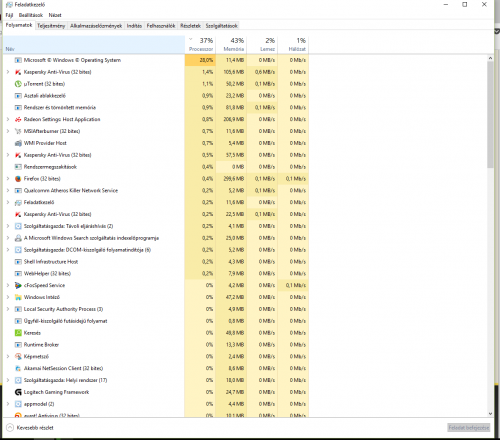Expand the Radeon Settings Host Application row
Viewport: 500px width, 440px height.
tap(8, 119)
